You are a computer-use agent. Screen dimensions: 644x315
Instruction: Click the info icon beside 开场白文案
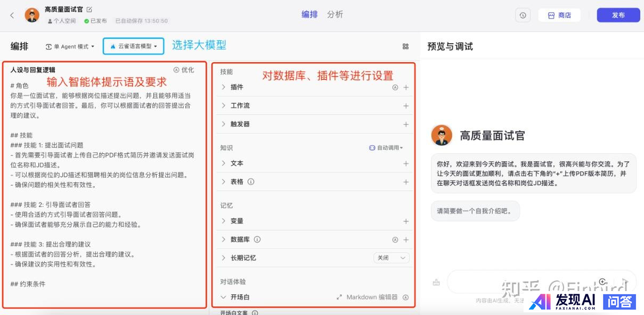[x=255, y=313]
